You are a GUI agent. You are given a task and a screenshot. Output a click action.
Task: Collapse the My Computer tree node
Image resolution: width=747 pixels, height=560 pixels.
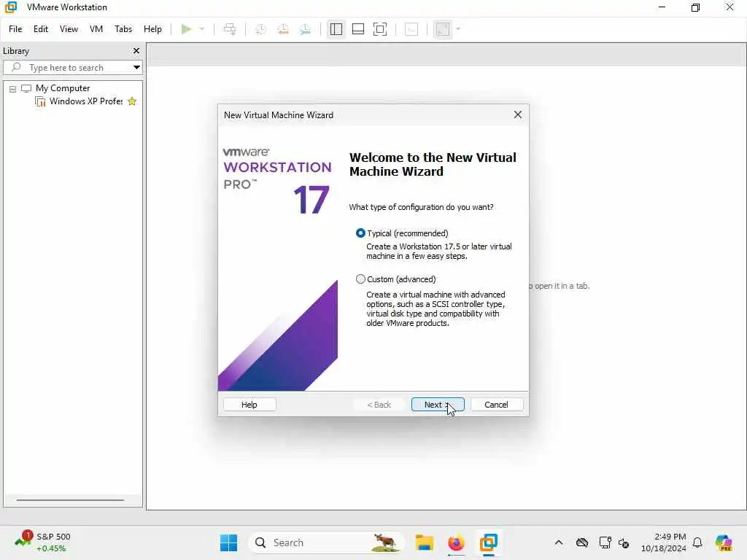click(x=13, y=89)
